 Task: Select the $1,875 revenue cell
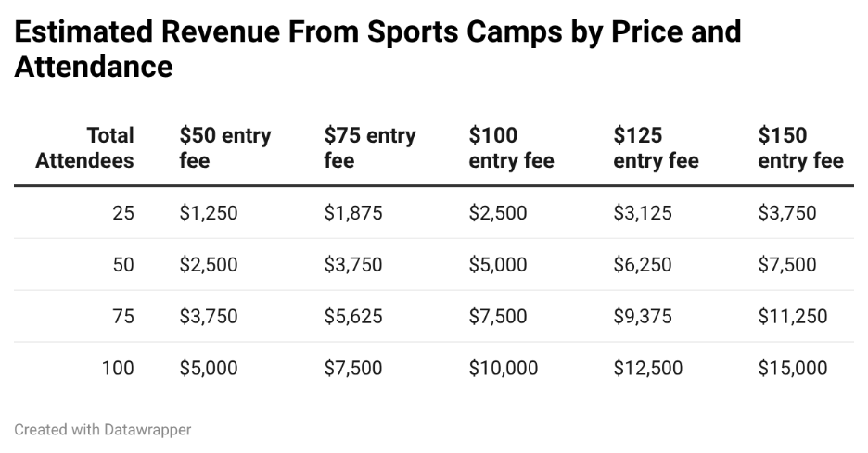353,213
